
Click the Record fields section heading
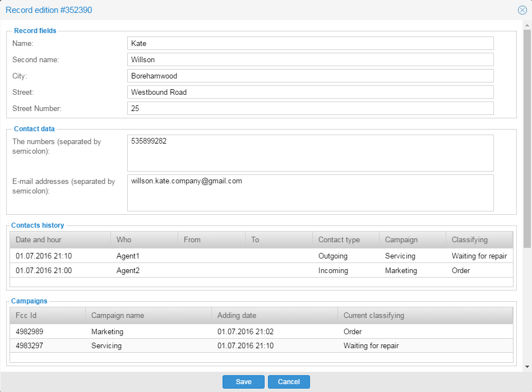pos(35,30)
